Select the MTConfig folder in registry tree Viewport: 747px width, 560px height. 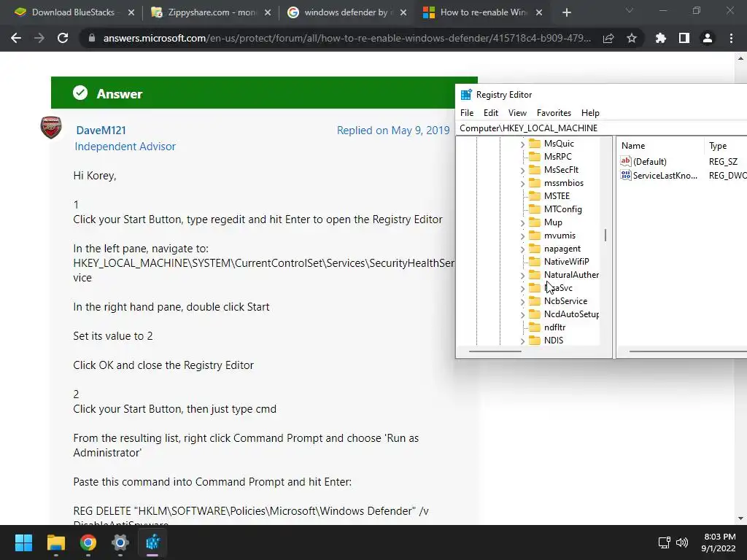562,209
